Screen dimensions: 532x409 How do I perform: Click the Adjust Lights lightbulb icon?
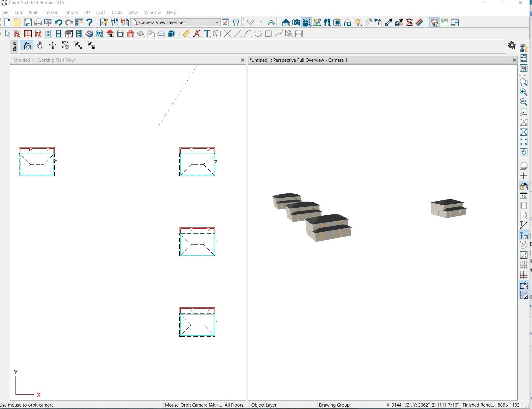click(x=358, y=23)
